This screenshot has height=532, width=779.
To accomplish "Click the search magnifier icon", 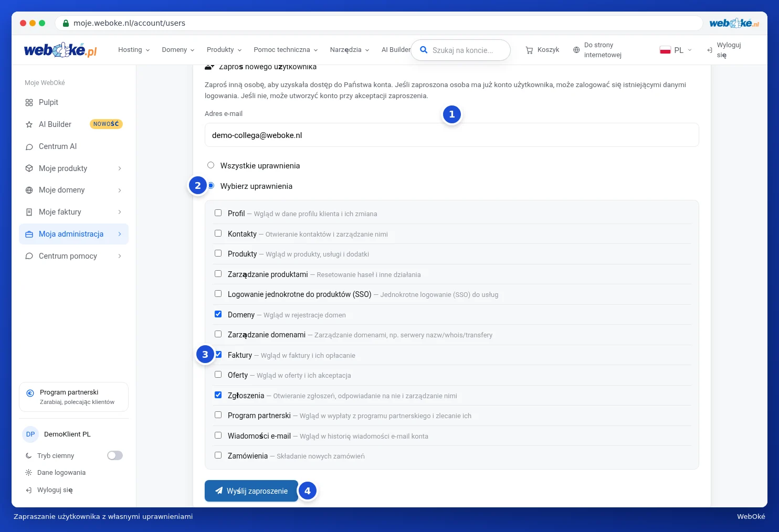I will (424, 50).
